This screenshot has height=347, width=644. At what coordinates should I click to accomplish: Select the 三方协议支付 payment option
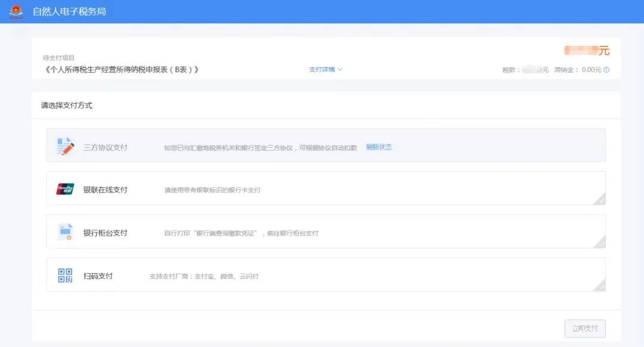coord(326,145)
